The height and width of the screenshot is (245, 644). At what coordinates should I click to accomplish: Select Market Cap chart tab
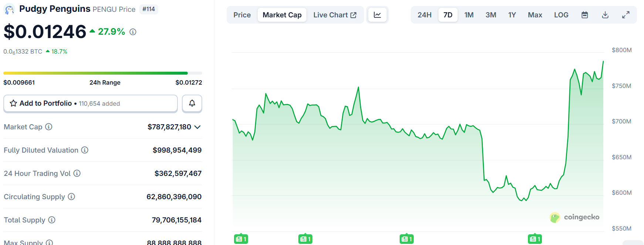[282, 15]
